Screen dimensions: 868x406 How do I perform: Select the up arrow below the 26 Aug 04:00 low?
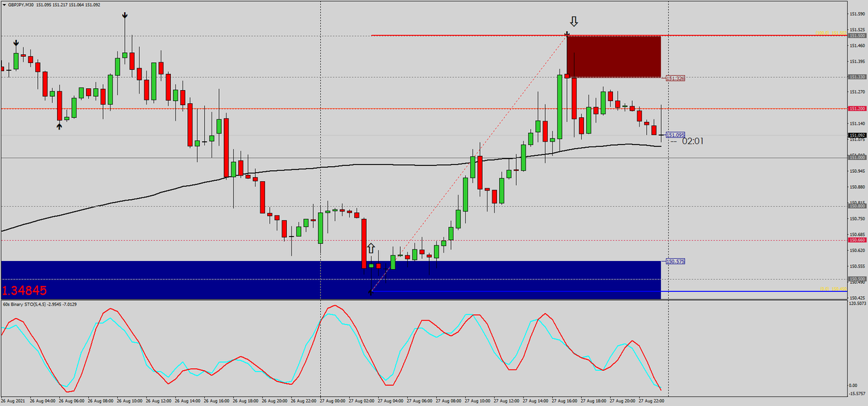(59, 126)
